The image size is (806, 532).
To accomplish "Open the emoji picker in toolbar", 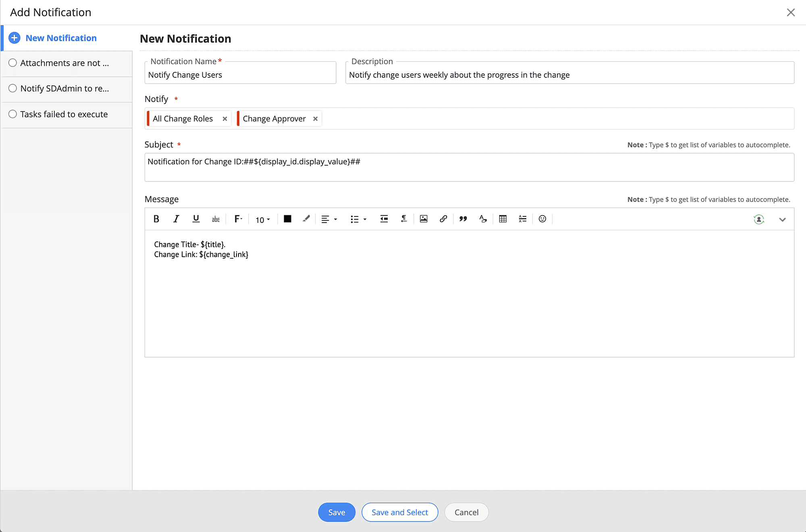I will (542, 219).
